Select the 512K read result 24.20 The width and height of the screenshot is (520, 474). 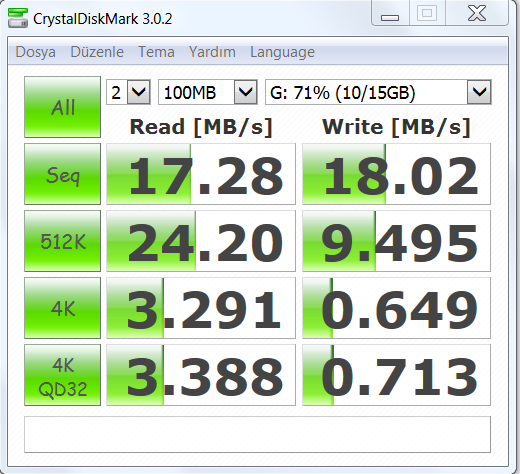click(201, 241)
